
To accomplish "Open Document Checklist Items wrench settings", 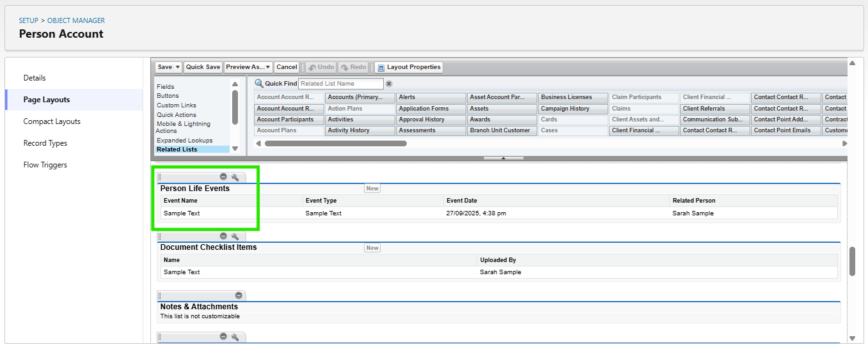I will point(235,236).
